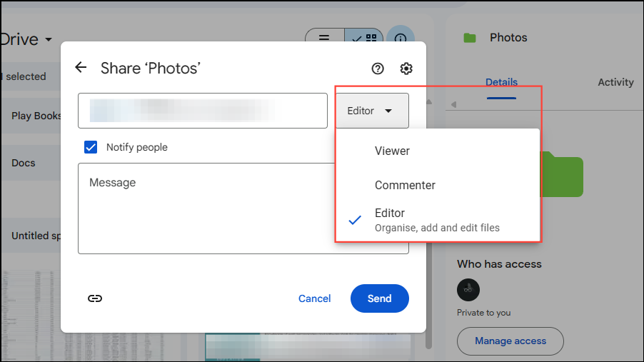644x362 pixels.
Task: Cancel the share dialog
Action: pos(315,298)
